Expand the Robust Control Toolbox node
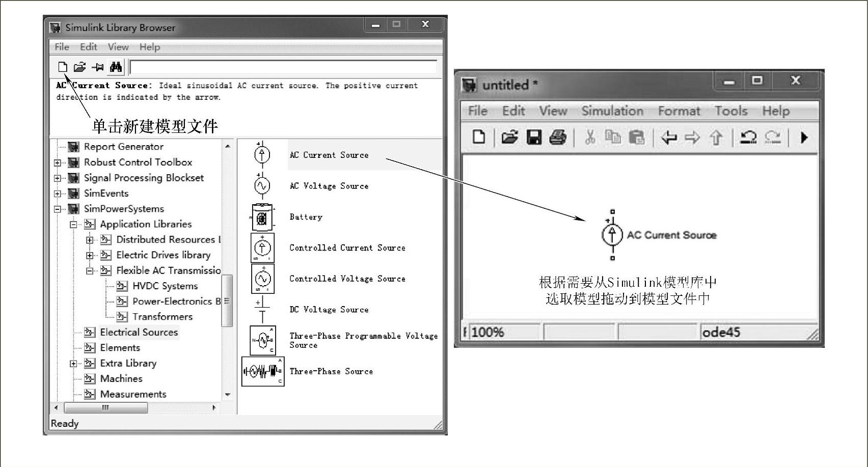The image size is (868, 467). [x=58, y=163]
